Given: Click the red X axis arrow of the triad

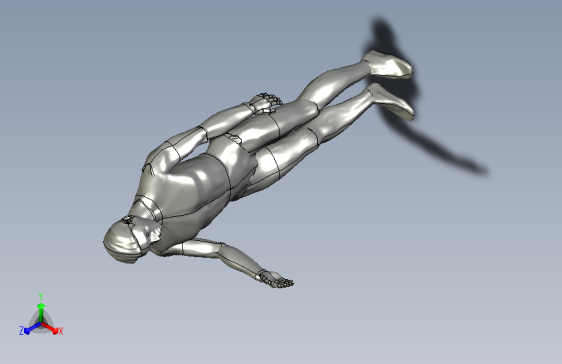Looking at the screenshot, I should pyautogui.click(x=50, y=328).
